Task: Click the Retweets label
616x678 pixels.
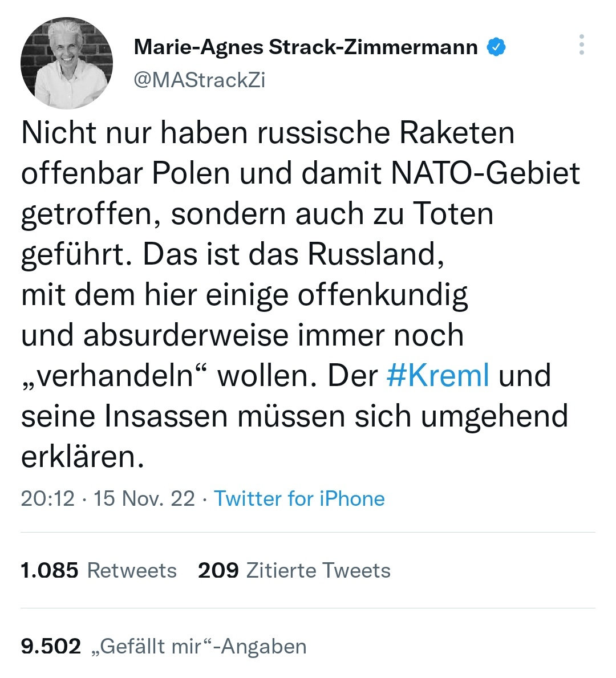Action: point(132,571)
